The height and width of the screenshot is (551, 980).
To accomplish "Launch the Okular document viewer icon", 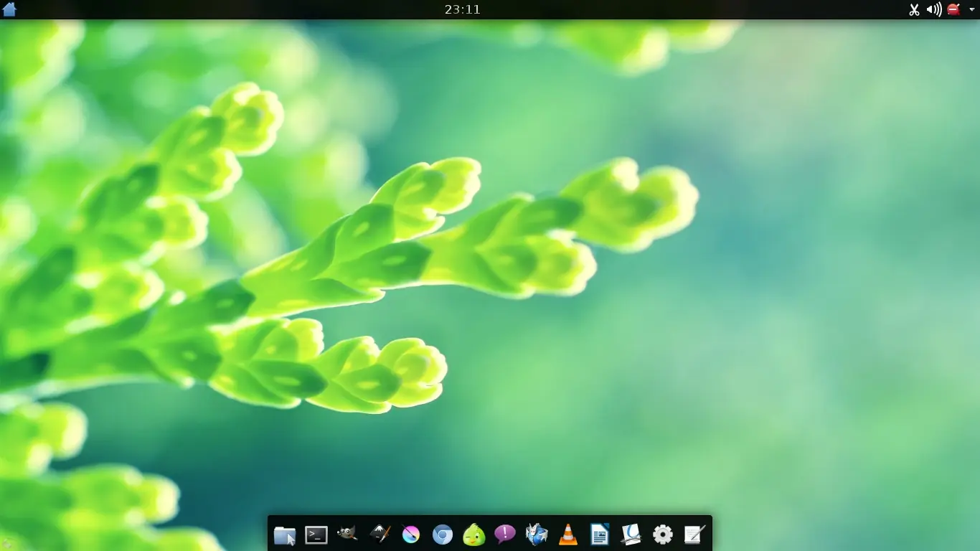I will [x=631, y=534].
